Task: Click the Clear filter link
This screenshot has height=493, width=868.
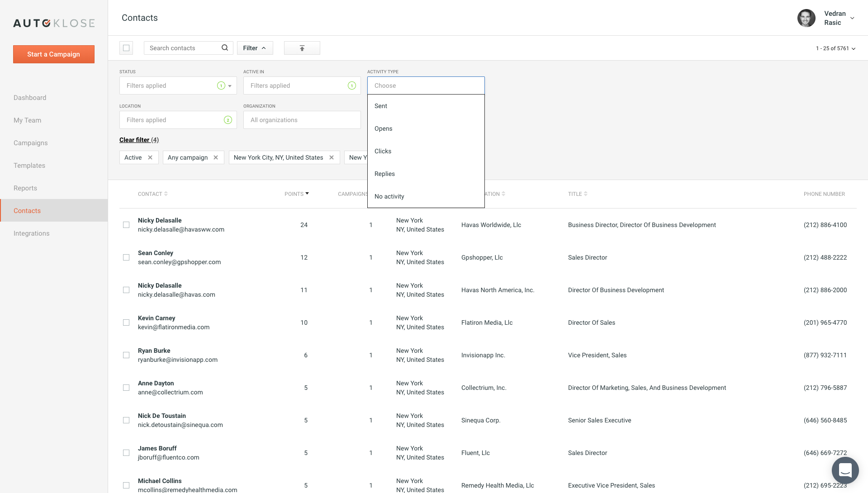Action: [134, 140]
